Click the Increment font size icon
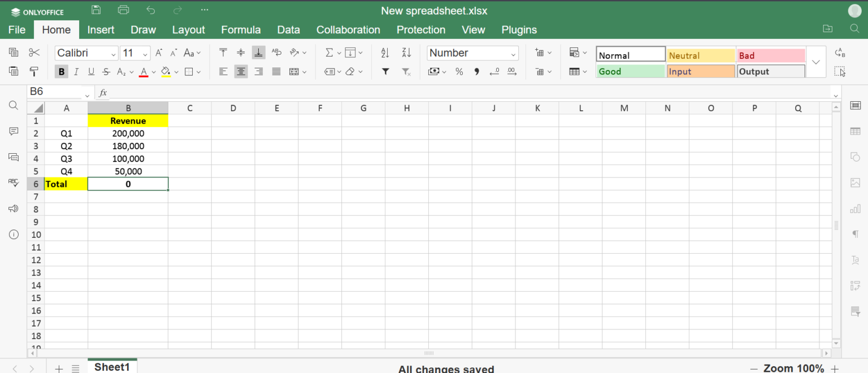The width and height of the screenshot is (868, 373). (159, 53)
